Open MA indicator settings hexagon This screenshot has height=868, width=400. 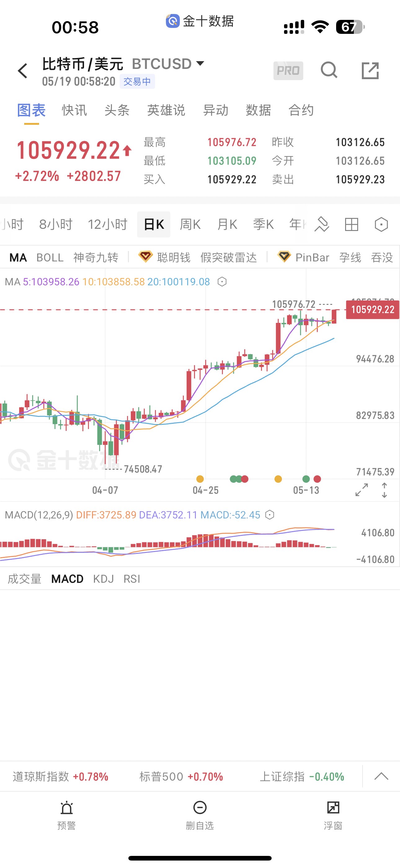pyautogui.click(x=222, y=281)
